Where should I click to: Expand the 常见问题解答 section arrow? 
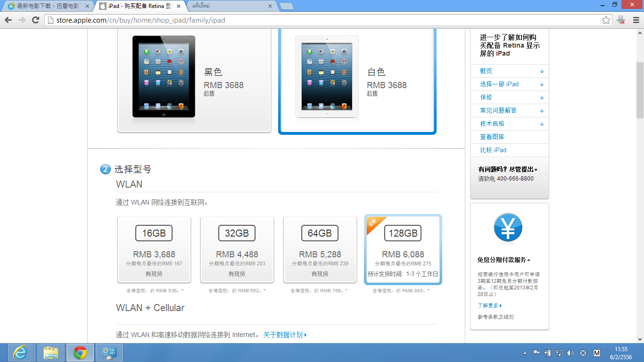pyautogui.click(x=542, y=111)
